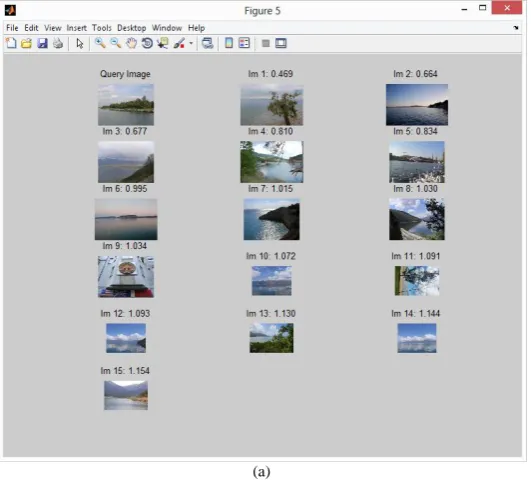
Task: Click the 'Im 2: 0.664' label
Action: tap(416, 74)
